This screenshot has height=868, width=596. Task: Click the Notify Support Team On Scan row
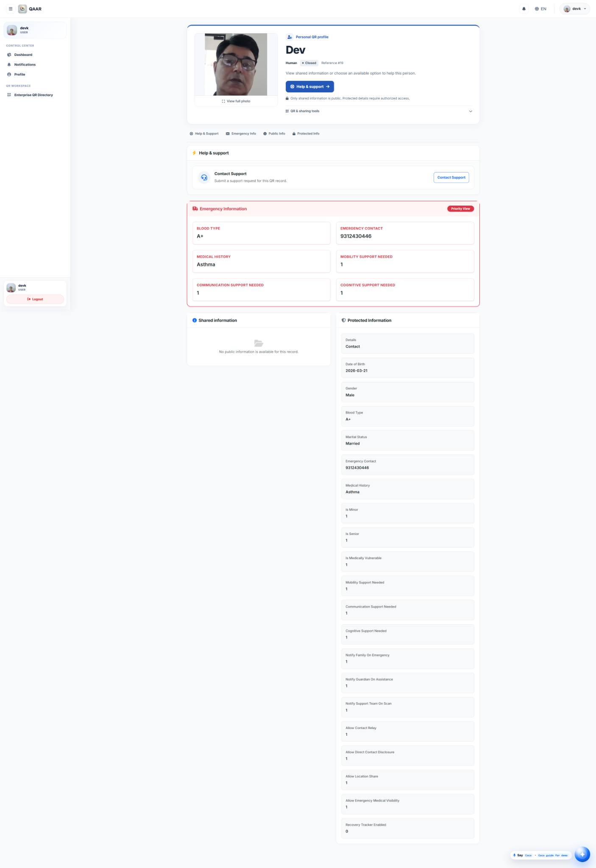click(x=407, y=707)
